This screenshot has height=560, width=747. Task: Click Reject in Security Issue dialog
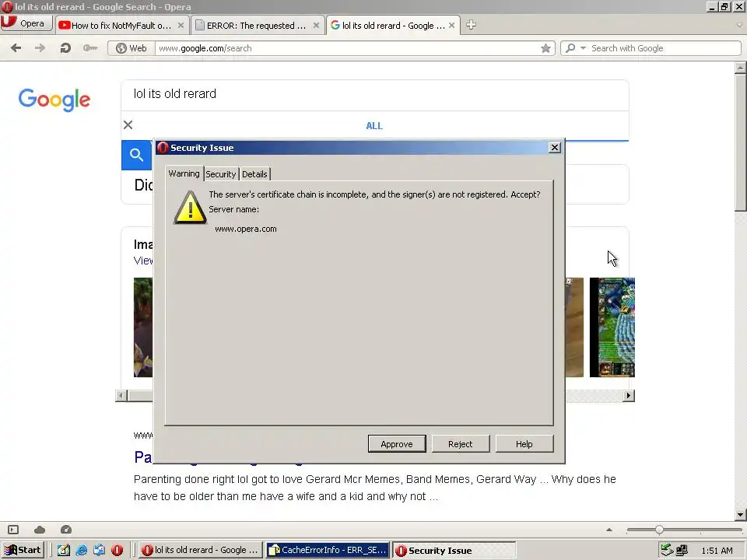point(460,444)
